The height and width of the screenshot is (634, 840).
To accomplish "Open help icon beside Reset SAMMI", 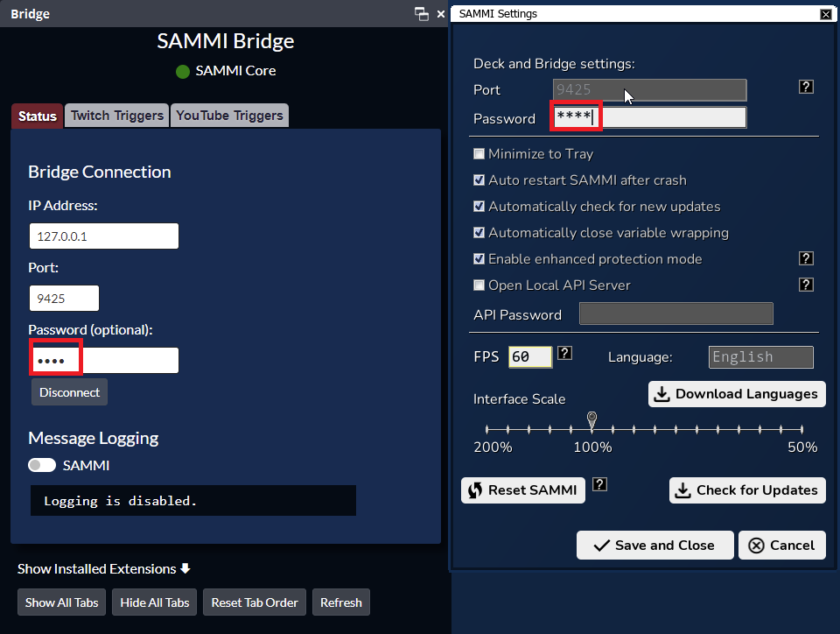I will pyautogui.click(x=599, y=484).
